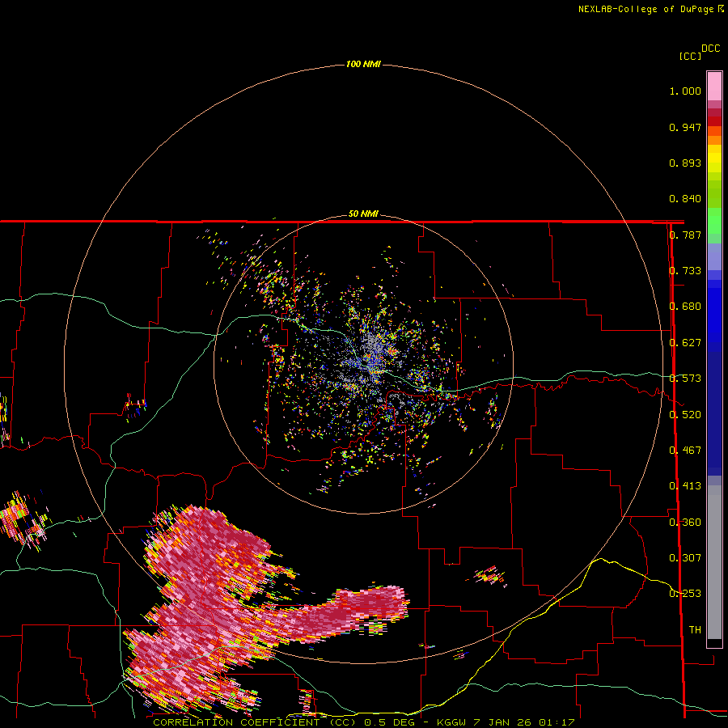Viewport: 728px width, 728px height.
Task: Click the 0.573 legend value
Action: (685, 379)
